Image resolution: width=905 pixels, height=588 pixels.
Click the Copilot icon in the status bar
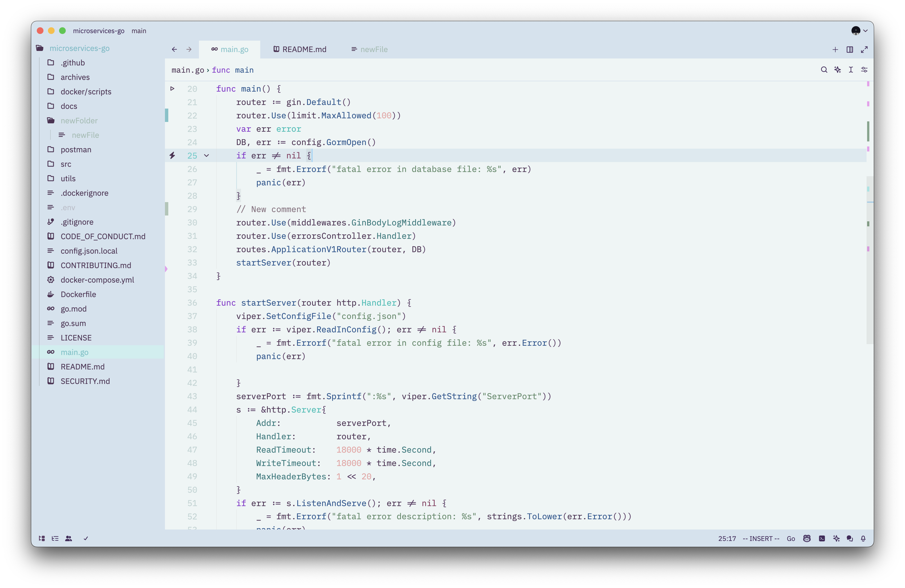[x=807, y=538]
